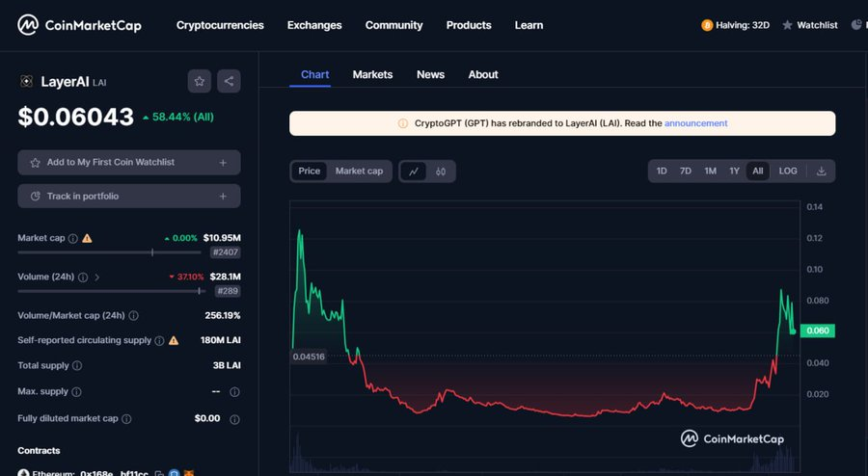This screenshot has height=476, width=868.
Task: Switch to candlestick chart view icon
Action: click(x=441, y=172)
